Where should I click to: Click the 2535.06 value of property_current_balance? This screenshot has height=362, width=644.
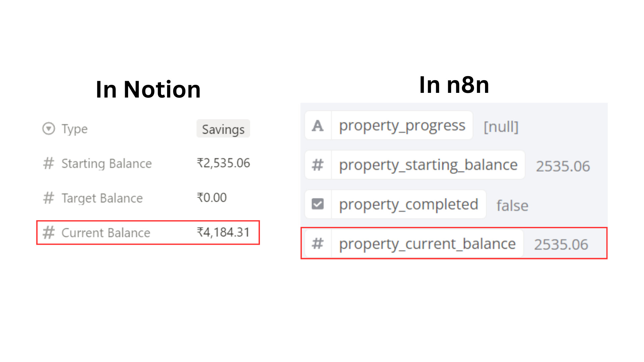(561, 244)
